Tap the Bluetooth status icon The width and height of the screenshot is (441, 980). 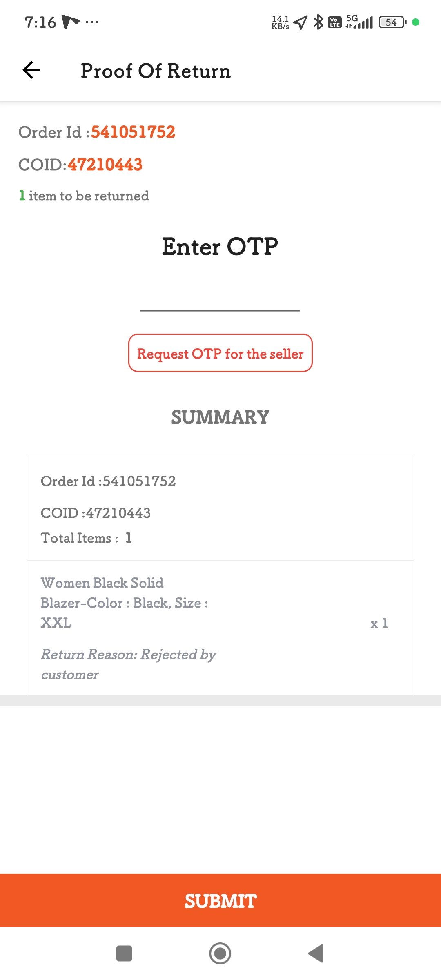click(318, 22)
